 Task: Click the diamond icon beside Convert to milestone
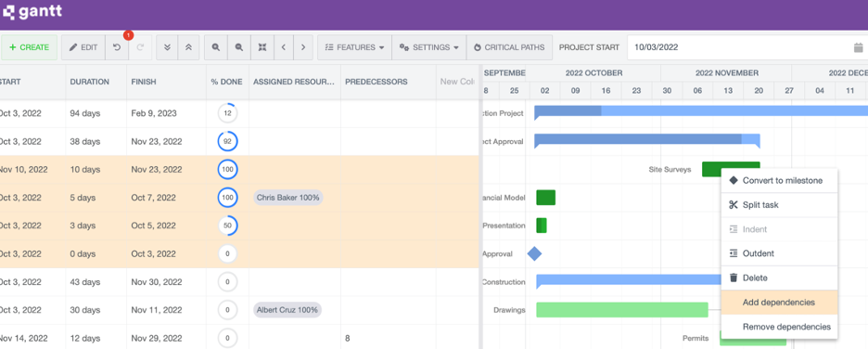pos(734,181)
